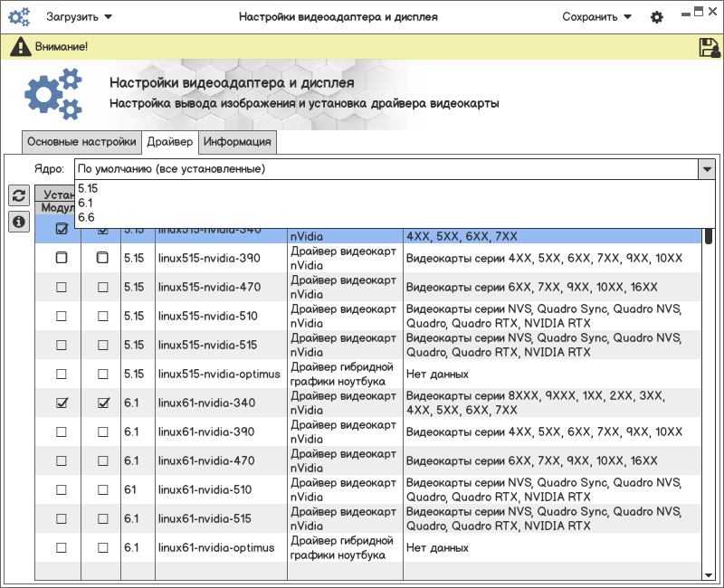Click the large gears logo in header

pyautogui.click(x=53, y=95)
